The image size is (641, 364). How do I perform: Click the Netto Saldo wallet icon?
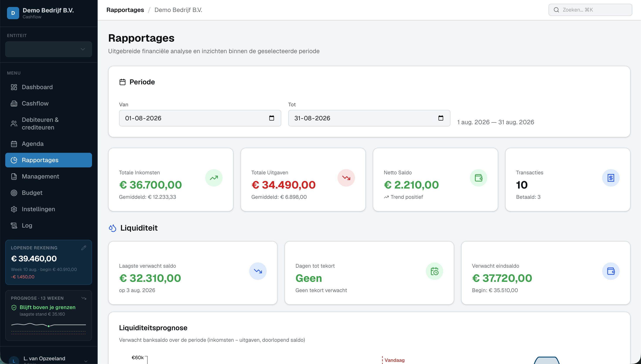(479, 178)
